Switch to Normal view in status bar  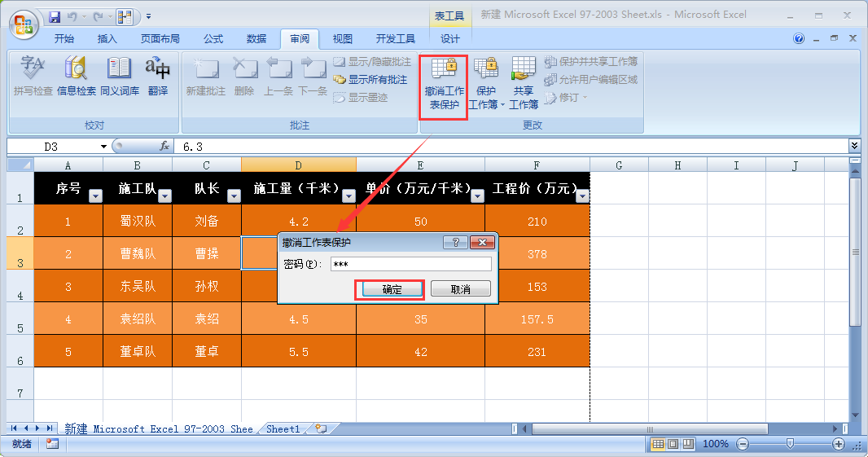tap(658, 444)
